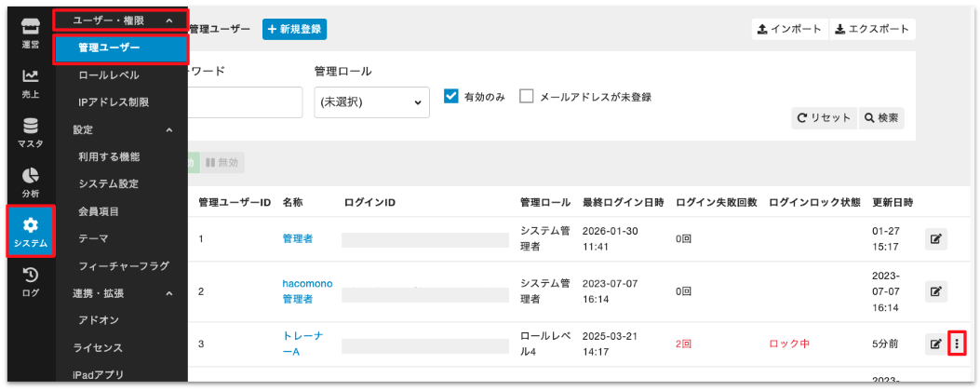The image size is (980, 391).
Task: Open the ログ history icon
Action: point(31,280)
